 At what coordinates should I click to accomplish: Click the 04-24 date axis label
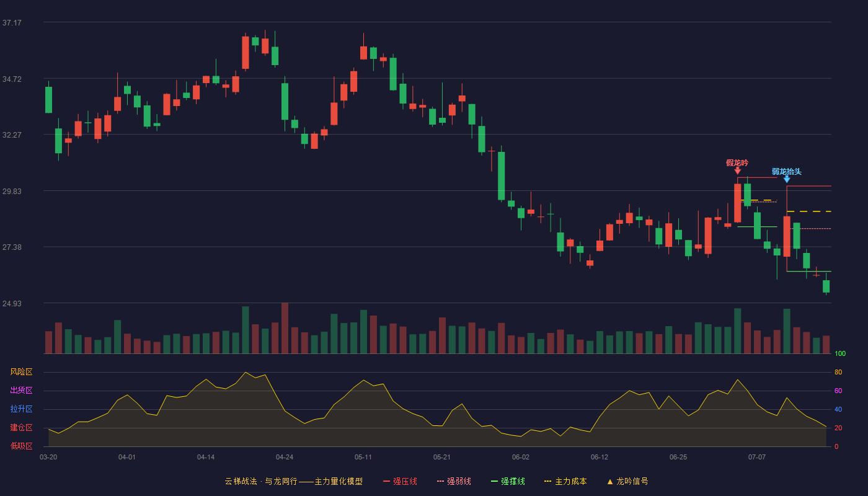pyautogui.click(x=285, y=457)
